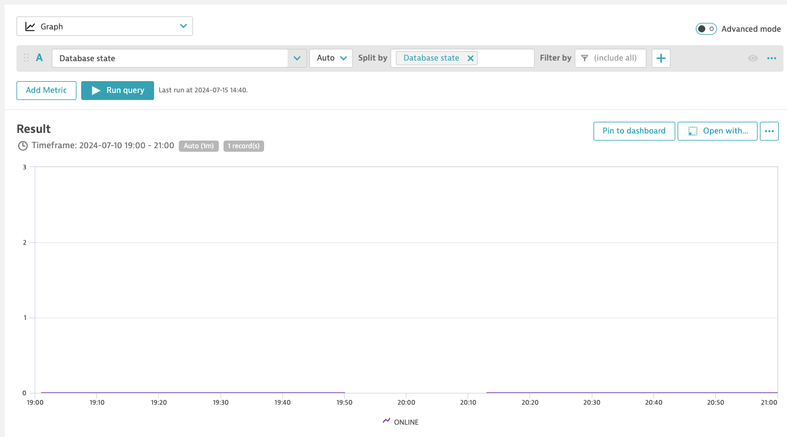This screenshot has width=787, height=437.
Task: Pin the result to dashboard
Action: pyautogui.click(x=633, y=131)
